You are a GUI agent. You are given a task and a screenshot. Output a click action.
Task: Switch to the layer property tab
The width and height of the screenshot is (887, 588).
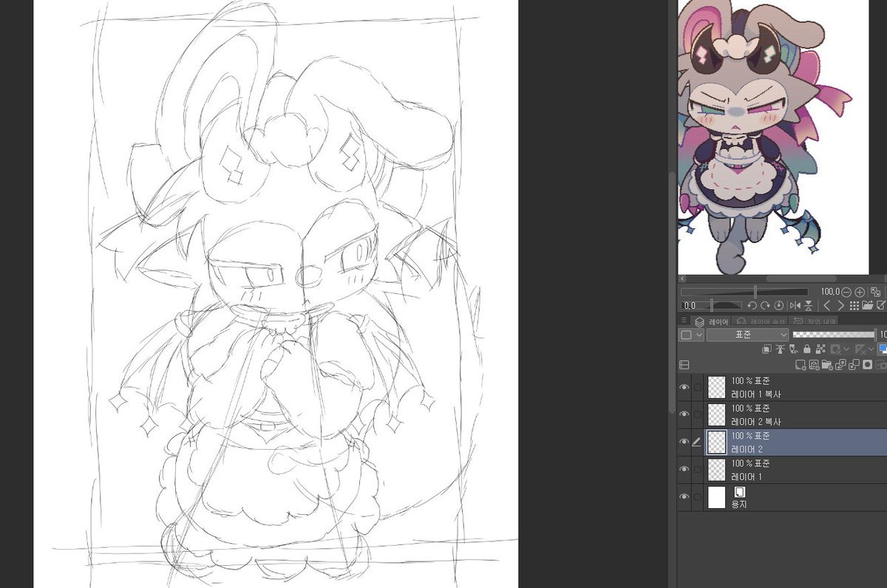(759, 321)
